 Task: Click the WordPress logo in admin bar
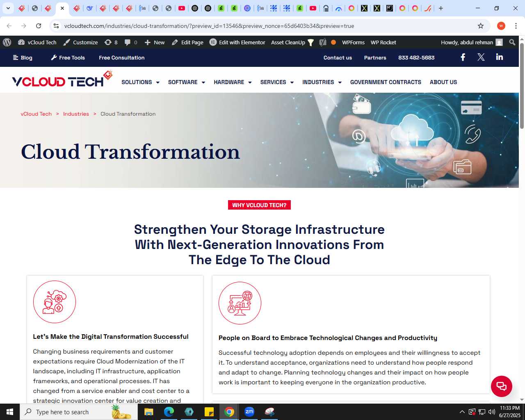(x=7, y=42)
